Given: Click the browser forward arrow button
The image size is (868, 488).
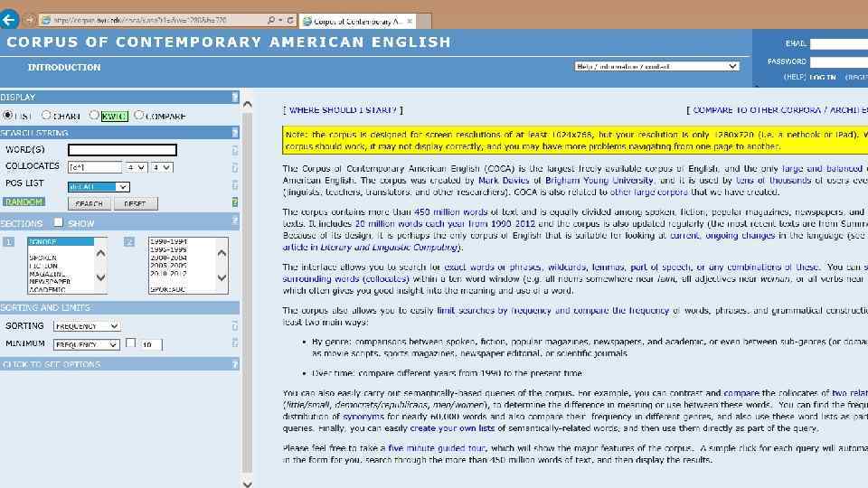Looking at the screenshot, I should click(x=29, y=21).
